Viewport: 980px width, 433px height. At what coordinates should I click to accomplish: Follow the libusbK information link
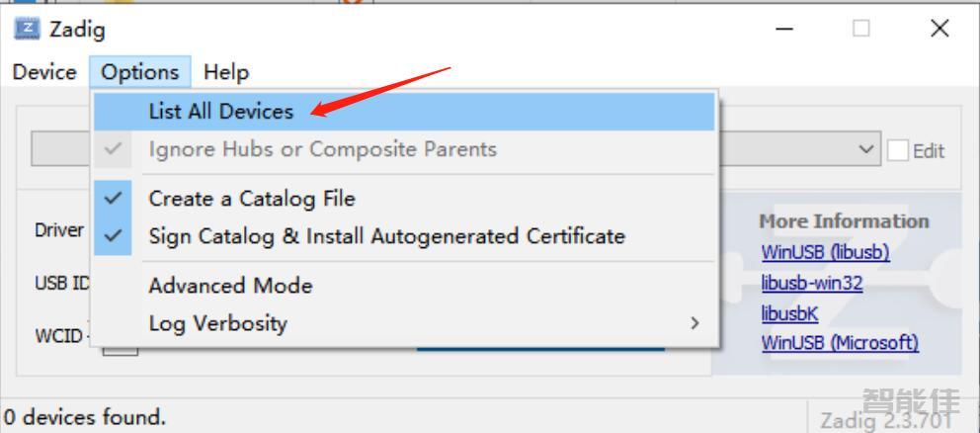[789, 313]
